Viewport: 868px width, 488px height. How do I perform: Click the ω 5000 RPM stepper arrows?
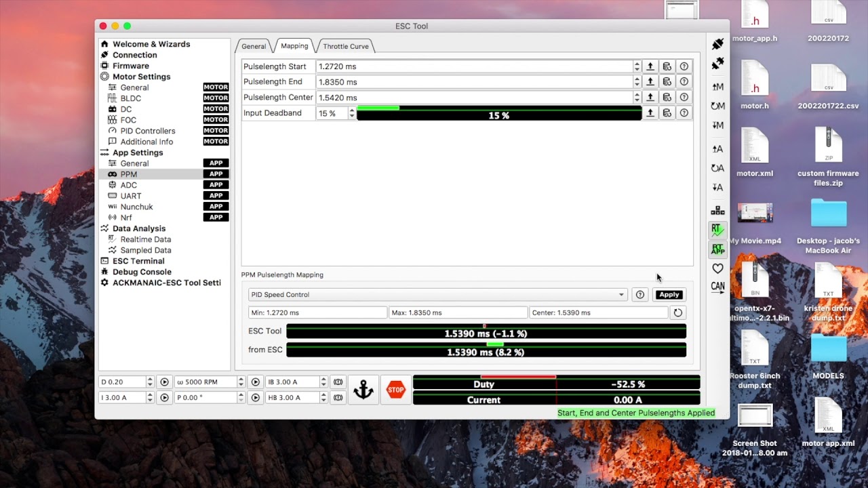(x=241, y=382)
